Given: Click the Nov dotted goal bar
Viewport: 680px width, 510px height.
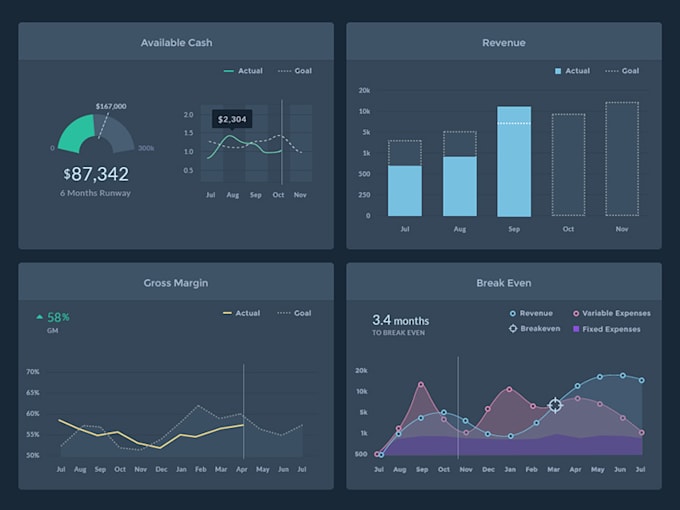Looking at the screenshot, I should (x=622, y=159).
